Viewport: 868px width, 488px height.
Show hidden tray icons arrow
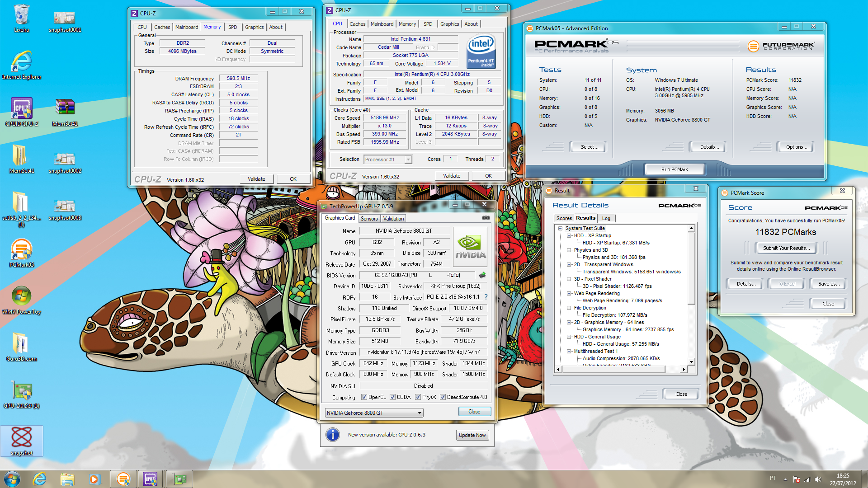(785, 479)
